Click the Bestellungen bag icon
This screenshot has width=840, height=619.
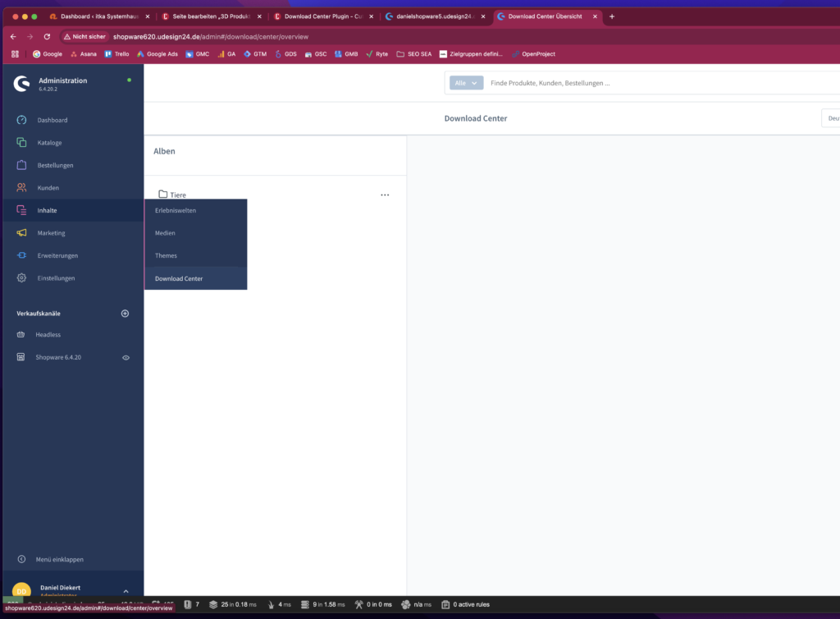pyautogui.click(x=22, y=165)
